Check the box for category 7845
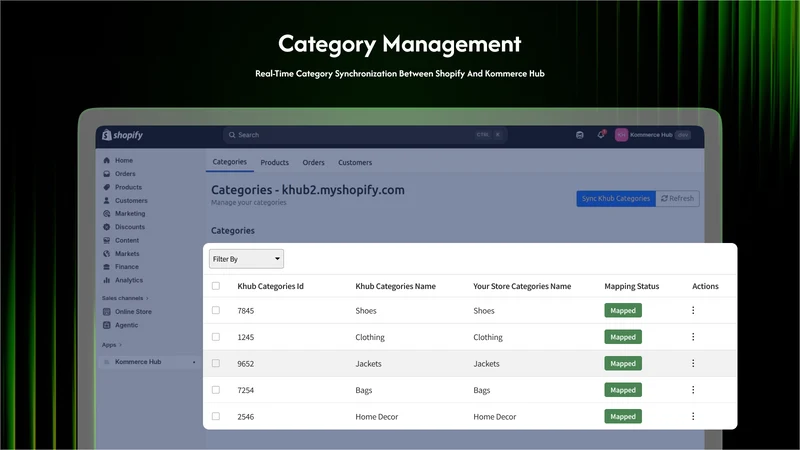Viewport: 800px width, 450px height. (216, 310)
